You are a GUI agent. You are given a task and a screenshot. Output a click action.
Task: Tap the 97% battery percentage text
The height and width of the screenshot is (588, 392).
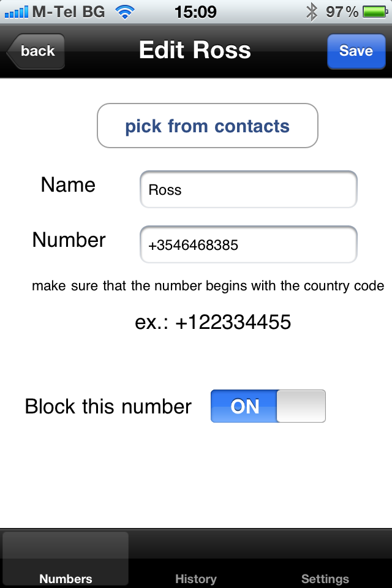pyautogui.click(x=342, y=12)
